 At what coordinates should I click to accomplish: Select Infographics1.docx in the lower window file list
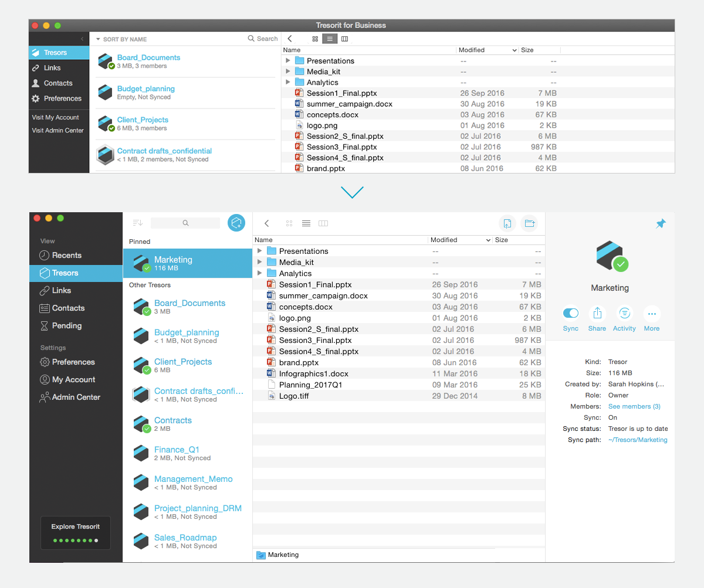tap(399, 373)
